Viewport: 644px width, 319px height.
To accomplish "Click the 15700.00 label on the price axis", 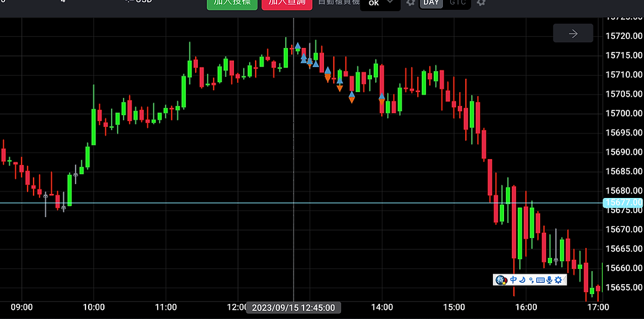I will pos(624,113).
